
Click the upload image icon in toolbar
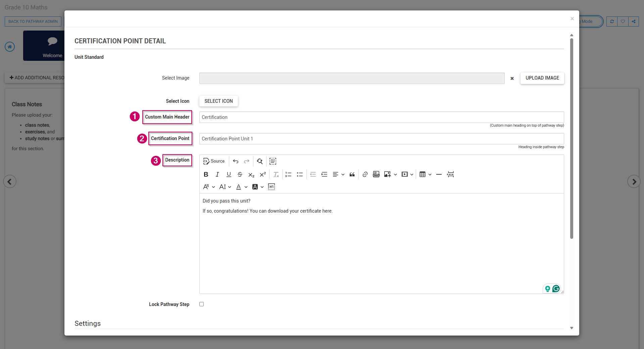388,174
